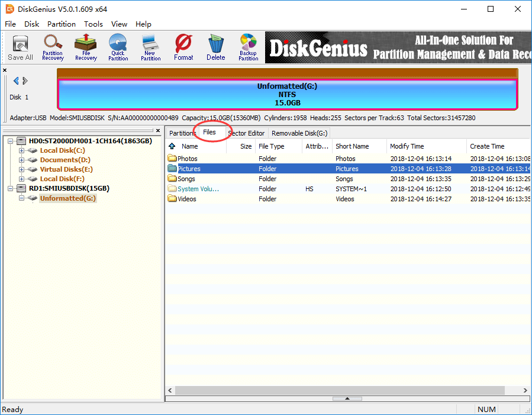Close the disk map panel with its X

tap(5, 70)
